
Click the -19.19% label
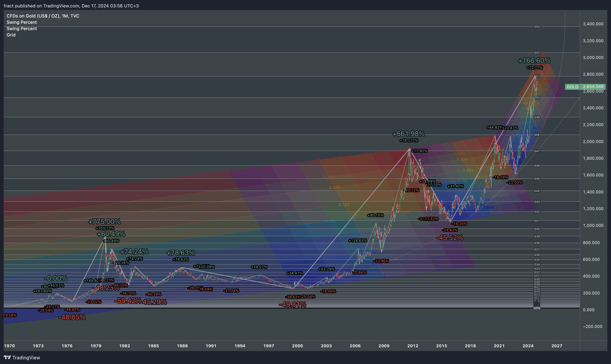500,177
